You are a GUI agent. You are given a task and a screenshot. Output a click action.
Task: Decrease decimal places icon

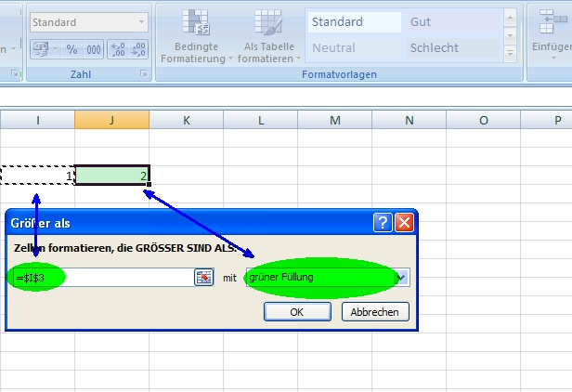pos(138,49)
